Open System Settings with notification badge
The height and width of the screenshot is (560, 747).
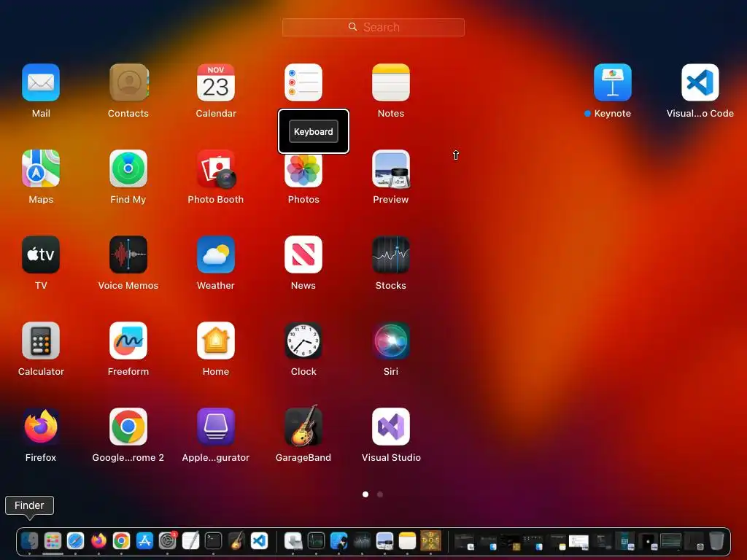tap(167, 541)
